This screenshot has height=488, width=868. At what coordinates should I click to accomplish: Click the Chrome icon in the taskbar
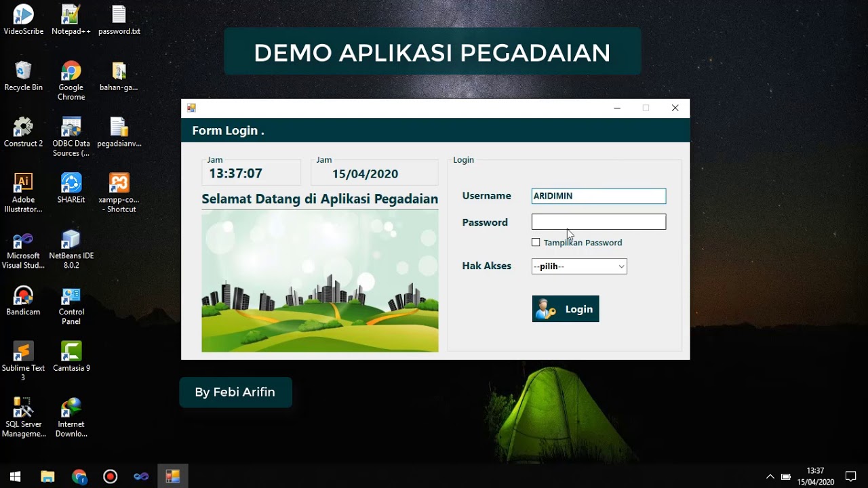click(79, 476)
